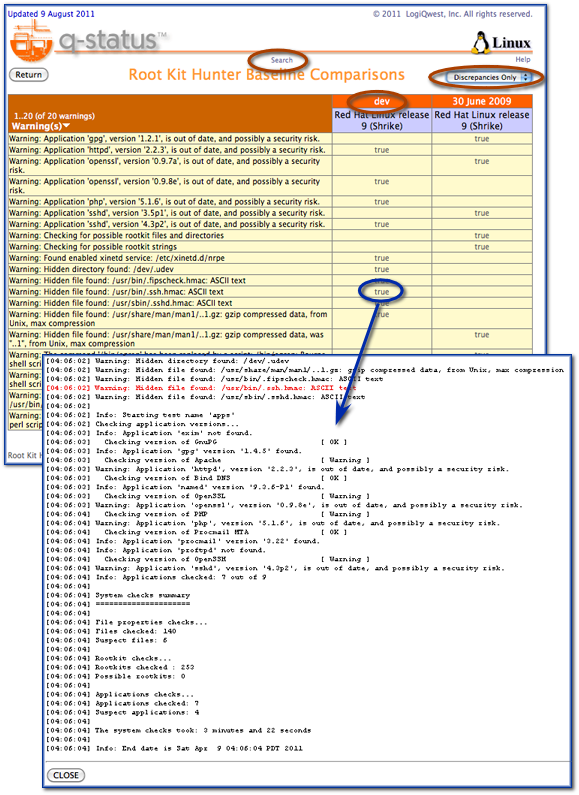This screenshot has height=795, width=579.
Task: Open the Search link
Action: (x=281, y=60)
